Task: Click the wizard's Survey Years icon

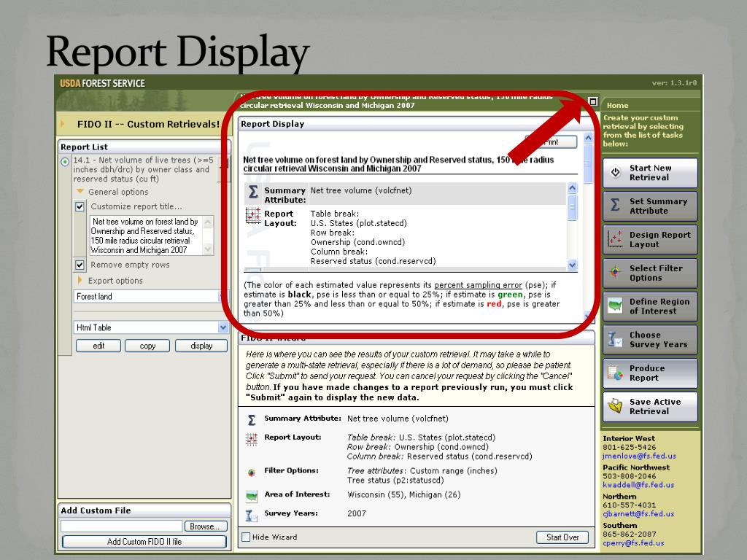Action: coord(251,515)
